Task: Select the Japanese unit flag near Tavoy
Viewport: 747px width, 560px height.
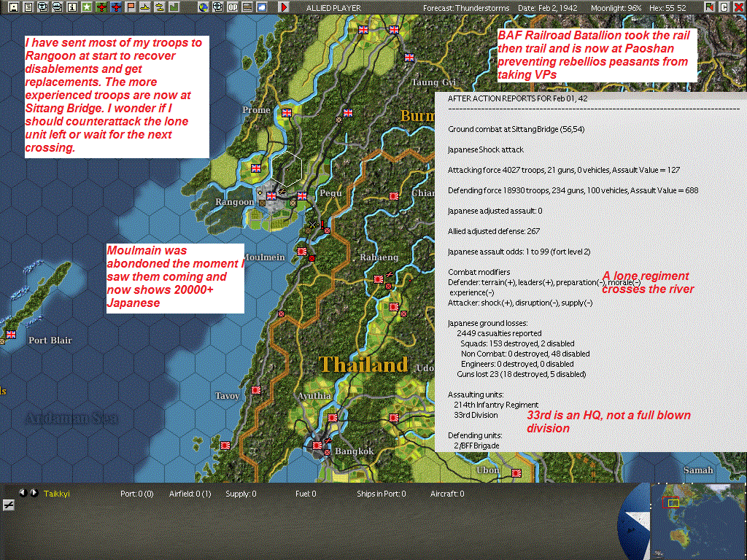Action: [x=256, y=389]
